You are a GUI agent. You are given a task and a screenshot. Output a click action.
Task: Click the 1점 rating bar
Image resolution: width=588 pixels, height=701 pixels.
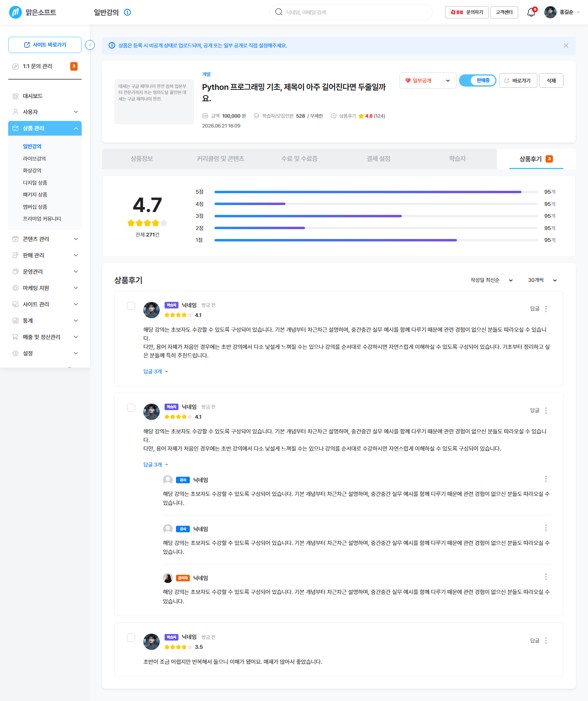376,240
